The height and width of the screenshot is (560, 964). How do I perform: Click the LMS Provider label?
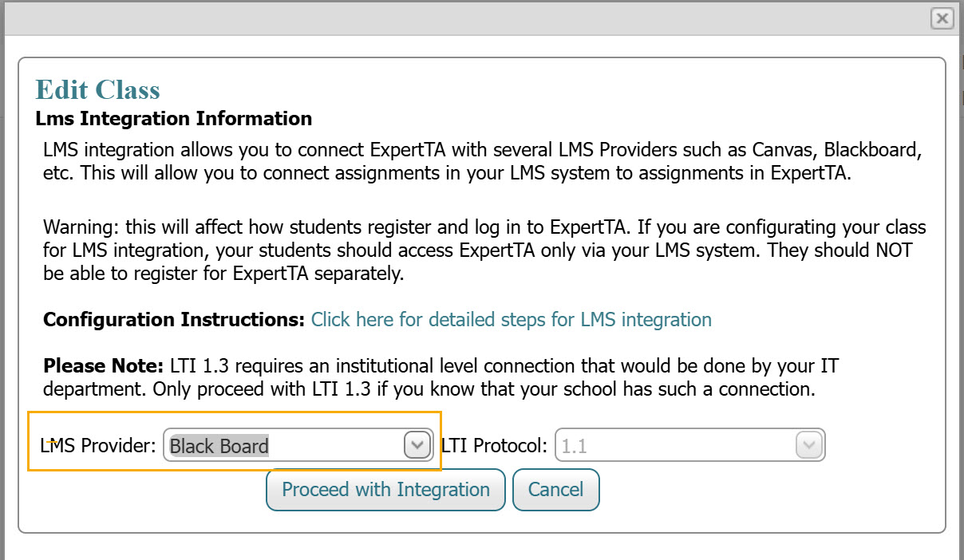98,445
